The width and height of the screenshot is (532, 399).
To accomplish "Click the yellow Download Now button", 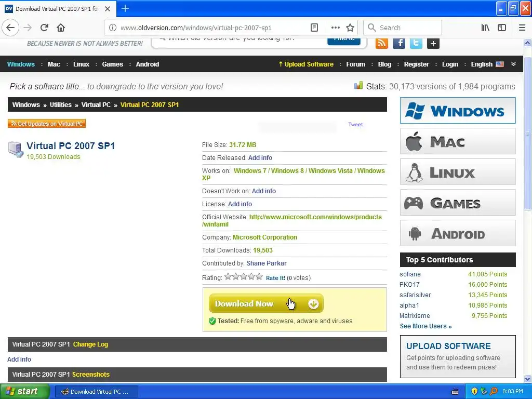I will (x=266, y=303).
